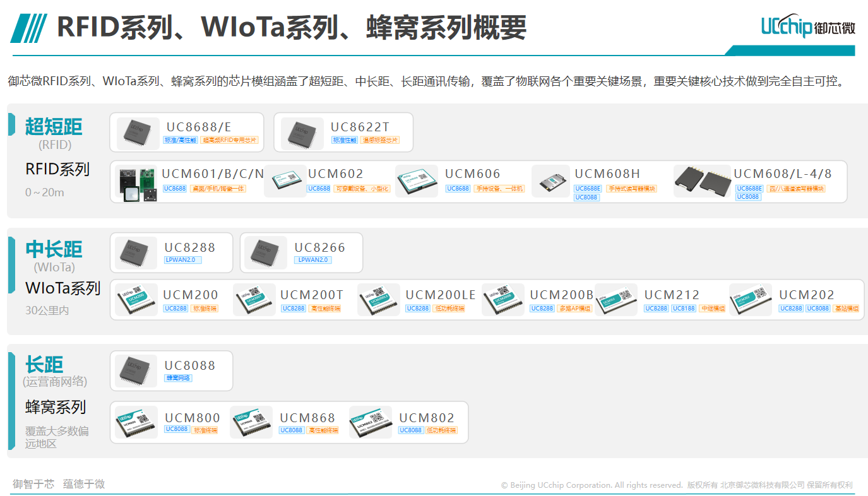
Task: Click the 御智于芯 蕴德于微 slogan
Action: 59,484
